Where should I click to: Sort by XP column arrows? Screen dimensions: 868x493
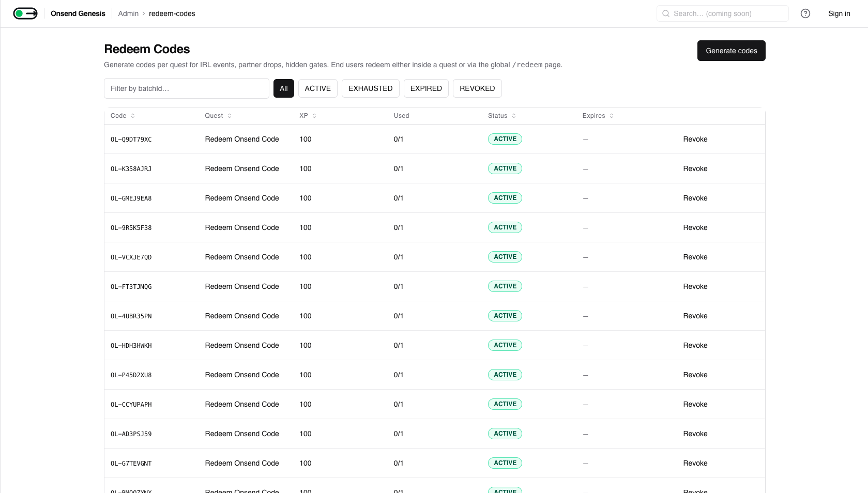[x=314, y=116]
